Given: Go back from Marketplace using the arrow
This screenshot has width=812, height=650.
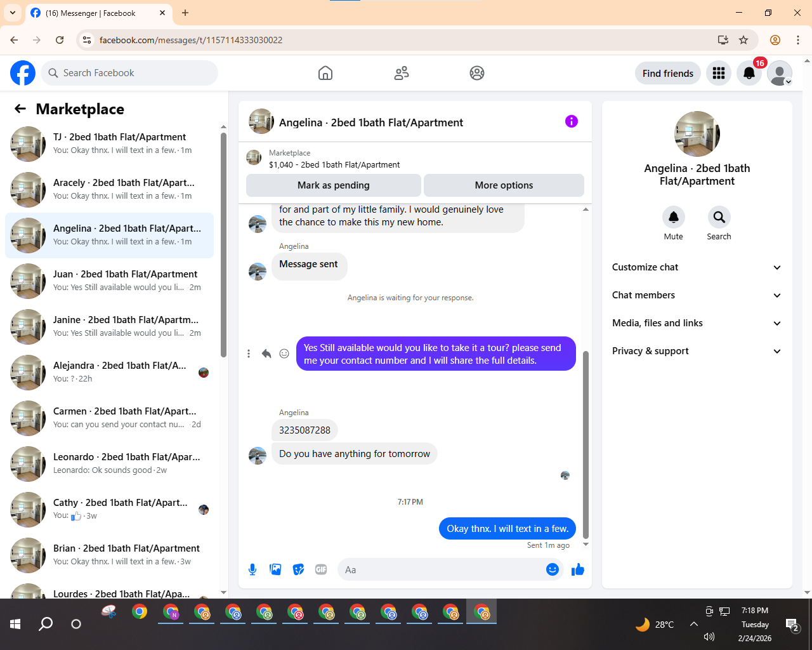Looking at the screenshot, I should pos(20,109).
